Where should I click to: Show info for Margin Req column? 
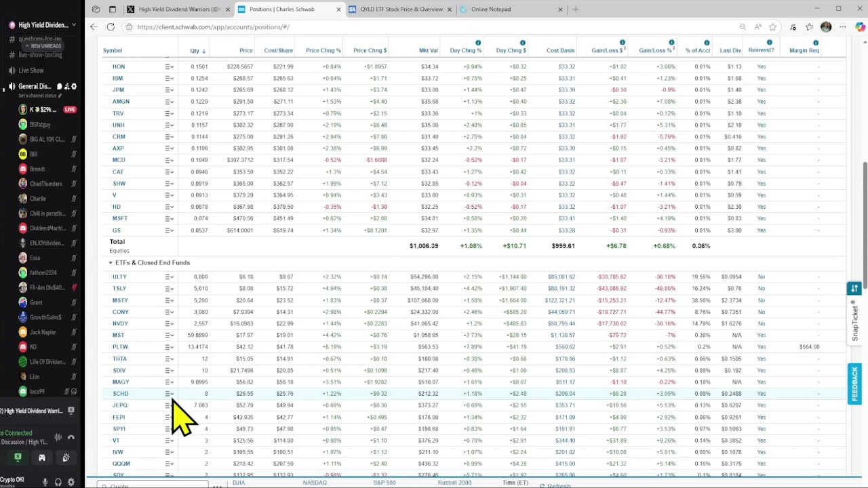[x=815, y=43]
